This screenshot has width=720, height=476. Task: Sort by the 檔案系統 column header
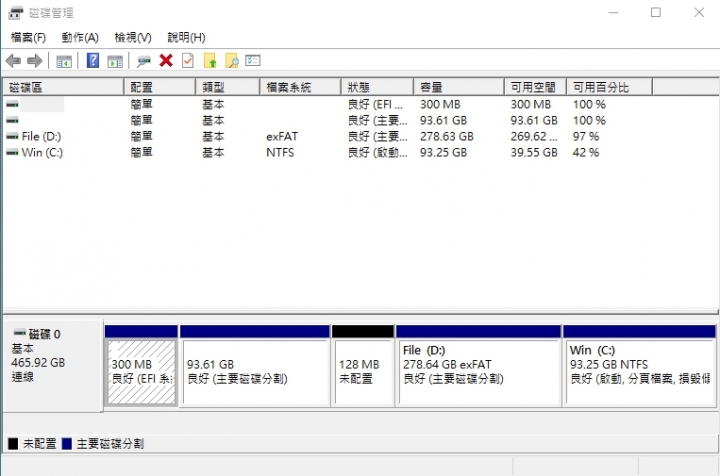300,87
